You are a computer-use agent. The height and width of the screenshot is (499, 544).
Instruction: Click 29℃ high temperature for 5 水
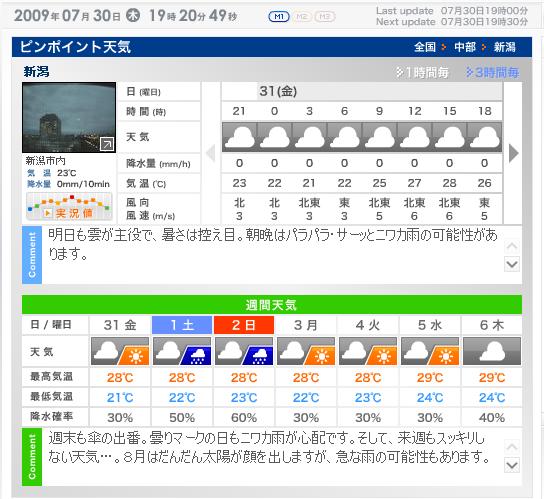430,377
